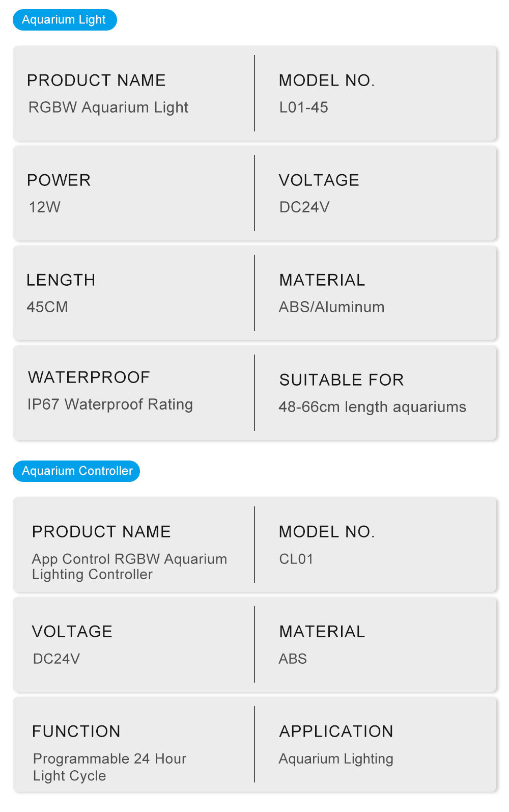
Task: Select the "45CM" length value
Action: (47, 307)
